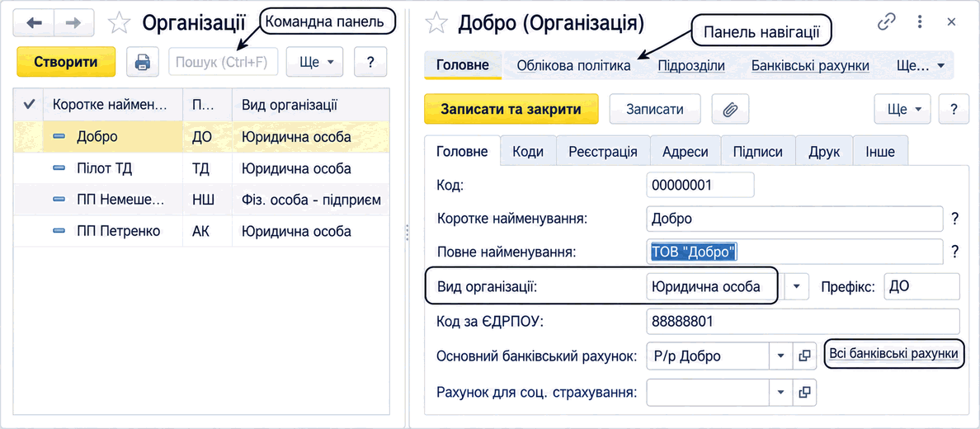The width and height of the screenshot is (980, 429).
Task: Click the paperclip attachments icon
Action: 730,110
